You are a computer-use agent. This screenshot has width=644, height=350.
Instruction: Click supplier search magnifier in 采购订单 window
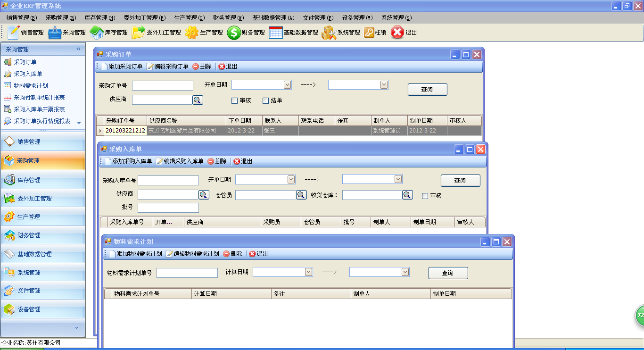click(x=198, y=100)
